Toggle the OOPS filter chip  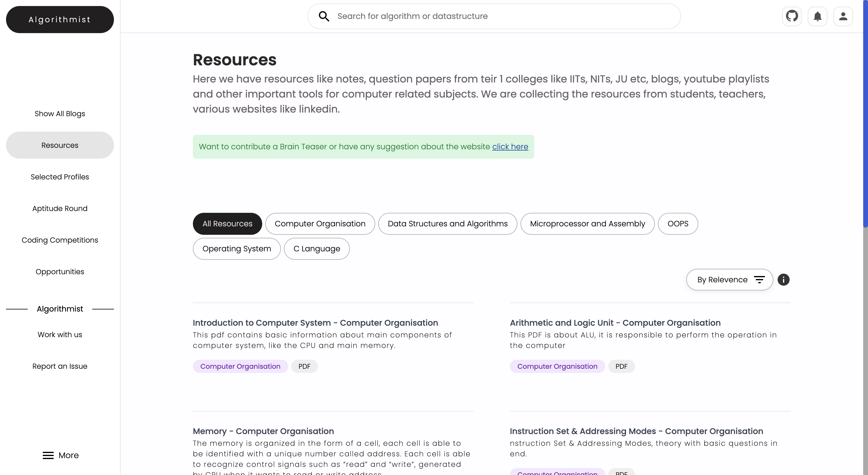tap(678, 224)
